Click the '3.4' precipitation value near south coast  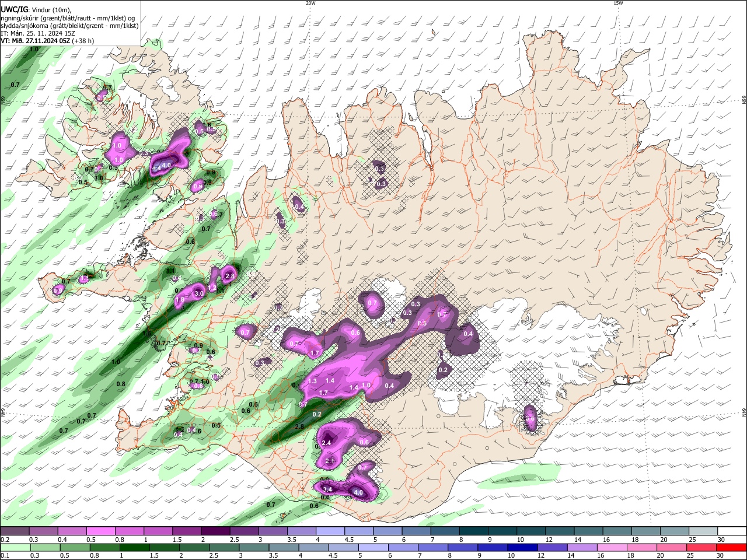[327, 489]
